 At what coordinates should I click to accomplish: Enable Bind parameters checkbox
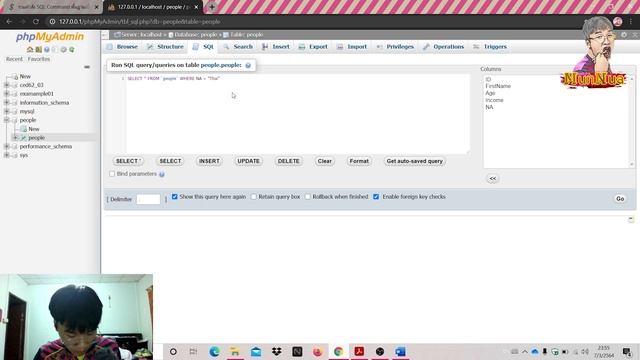click(112, 174)
